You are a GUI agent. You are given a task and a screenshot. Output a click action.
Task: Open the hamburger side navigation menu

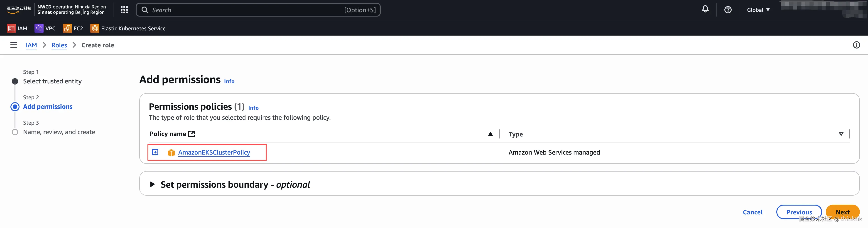[x=13, y=45]
